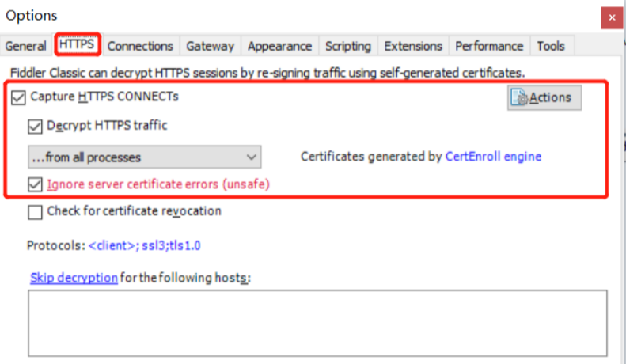This screenshot has height=364, width=626.
Task: Click the Fiddler Classic description text
Action: pyautogui.click(x=267, y=73)
